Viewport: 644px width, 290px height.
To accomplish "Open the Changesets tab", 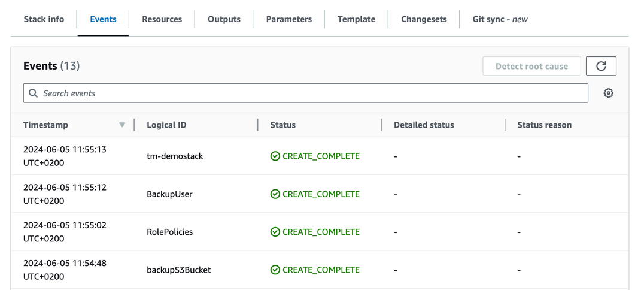I will 424,19.
